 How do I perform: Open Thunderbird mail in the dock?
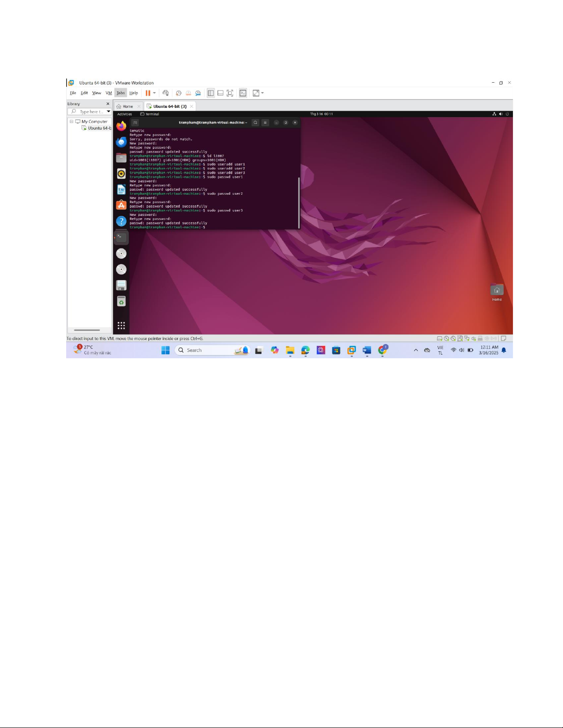tap(121, 142)
